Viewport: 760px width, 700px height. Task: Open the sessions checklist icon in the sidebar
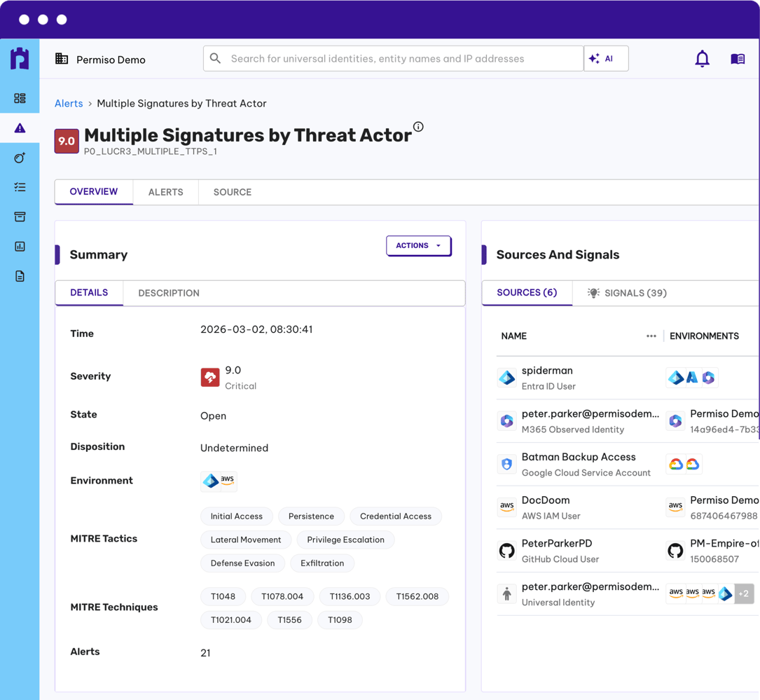coord(20,187)
